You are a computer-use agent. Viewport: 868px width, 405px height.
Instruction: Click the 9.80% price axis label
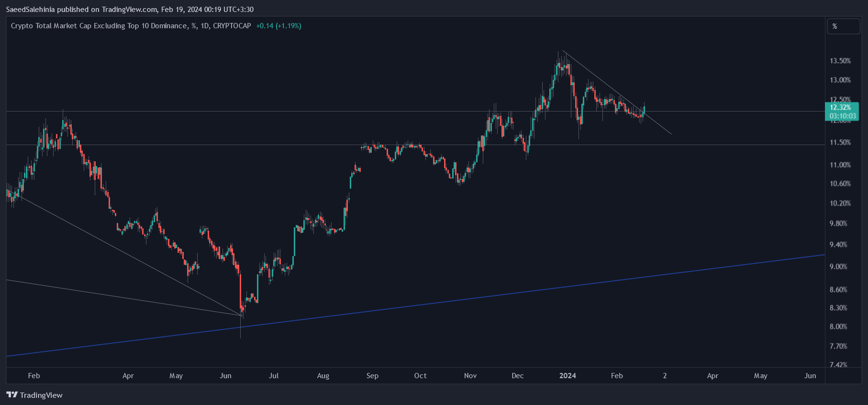(x=838, y=224)
